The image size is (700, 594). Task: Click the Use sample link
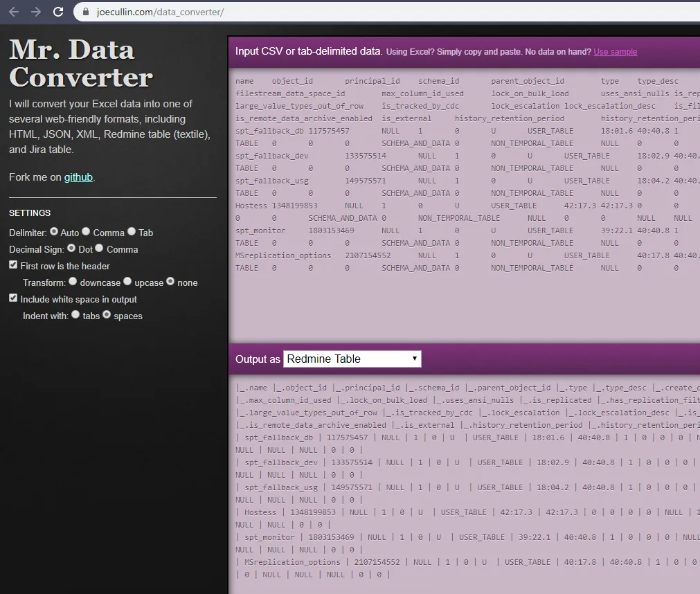point(615,52)
